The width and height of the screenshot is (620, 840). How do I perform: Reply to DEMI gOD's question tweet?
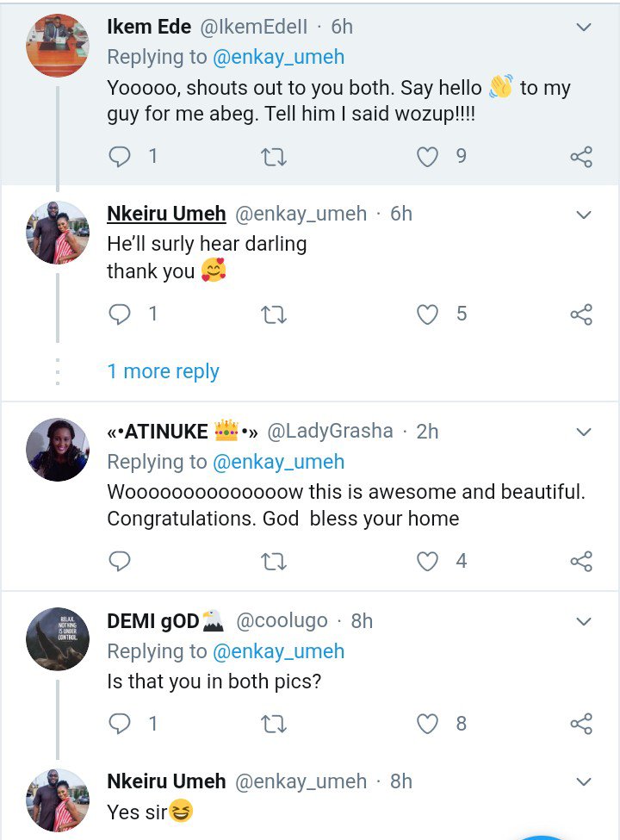coord(121,724)
